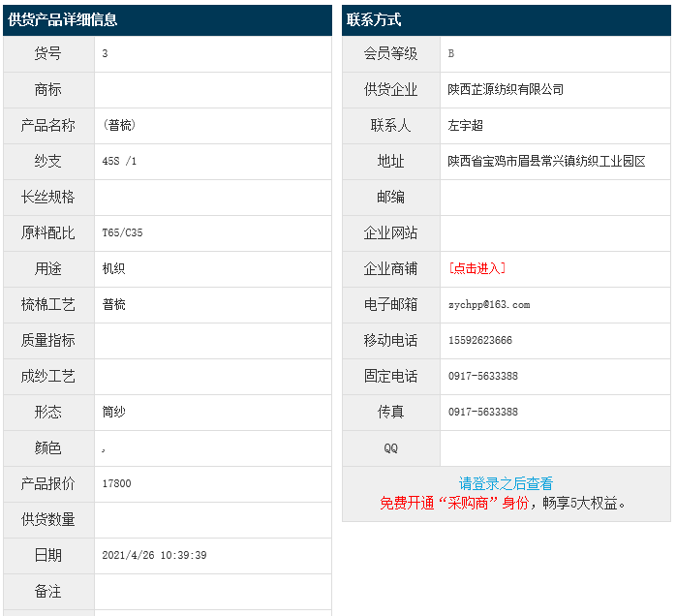Select the 产品报价 value 17800
This screenshot has width=676, height=616.
pos(116,483)
